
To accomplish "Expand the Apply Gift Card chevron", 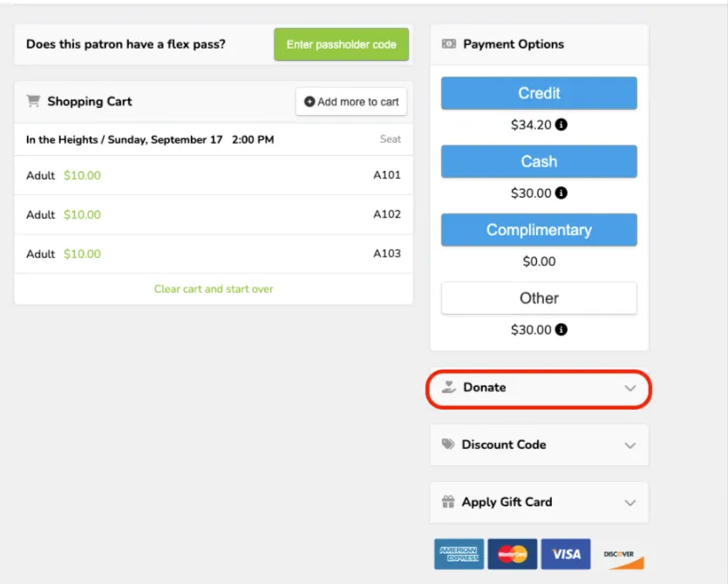I will (630, 503).
